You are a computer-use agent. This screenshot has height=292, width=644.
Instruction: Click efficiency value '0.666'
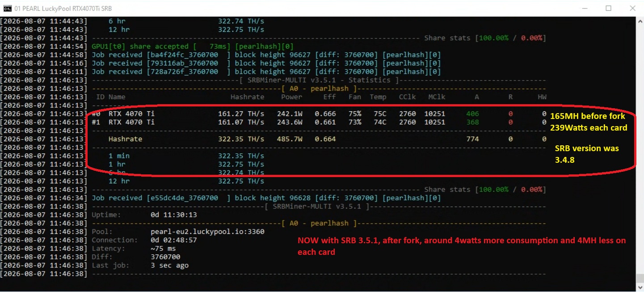[325, 114]
